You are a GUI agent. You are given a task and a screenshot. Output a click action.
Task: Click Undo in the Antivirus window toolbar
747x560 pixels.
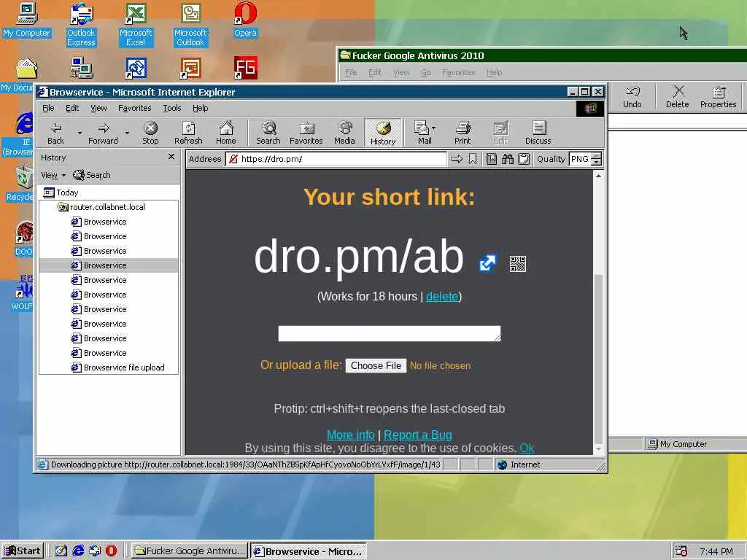[x=632, y=97]
